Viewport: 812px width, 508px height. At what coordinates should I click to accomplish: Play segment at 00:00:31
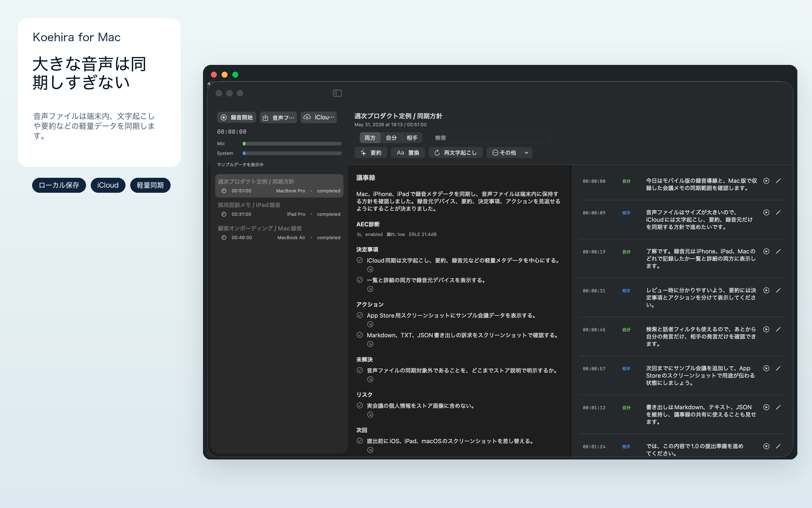[766, 290]
